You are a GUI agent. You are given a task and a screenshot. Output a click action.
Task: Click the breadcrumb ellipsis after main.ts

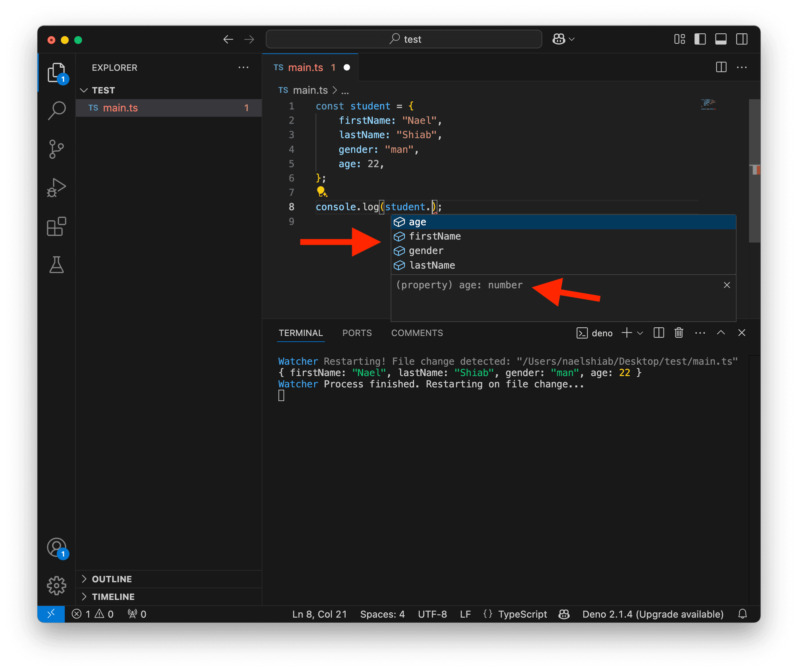point(345,91)
